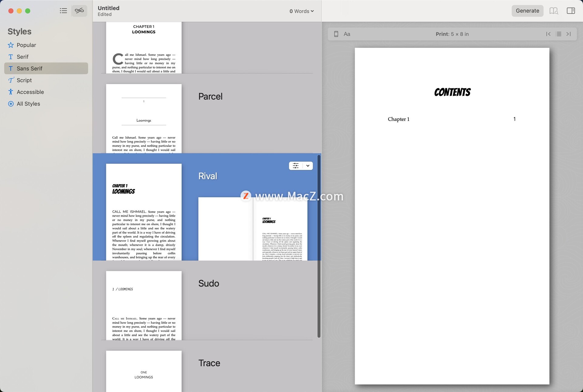Open the book preview search icon

[554, 11]
